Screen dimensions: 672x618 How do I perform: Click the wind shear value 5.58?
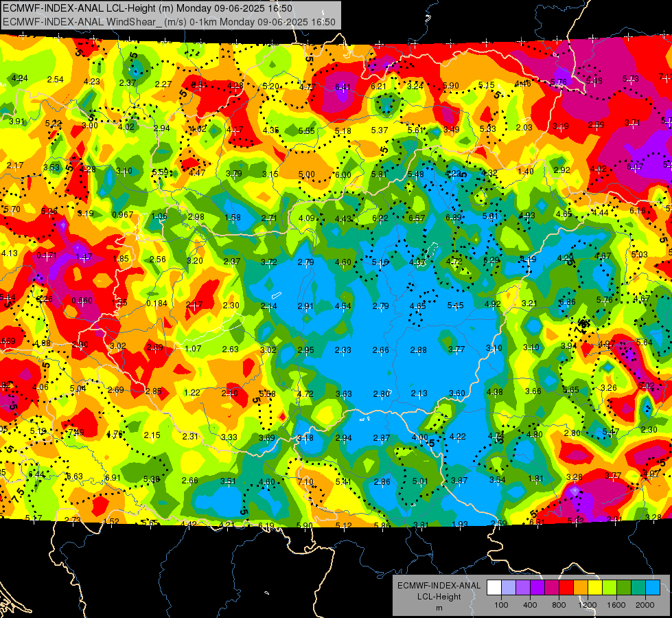click(x=268, y=393)
